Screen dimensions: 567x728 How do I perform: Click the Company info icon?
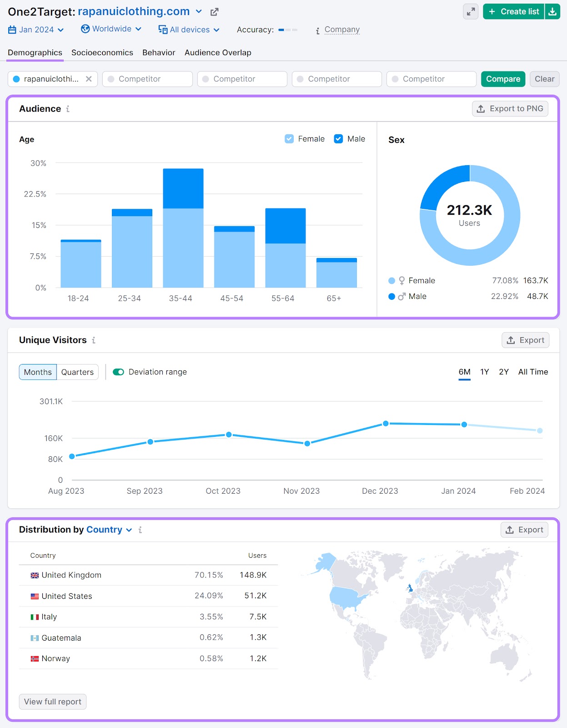click(x=318, y=30)
